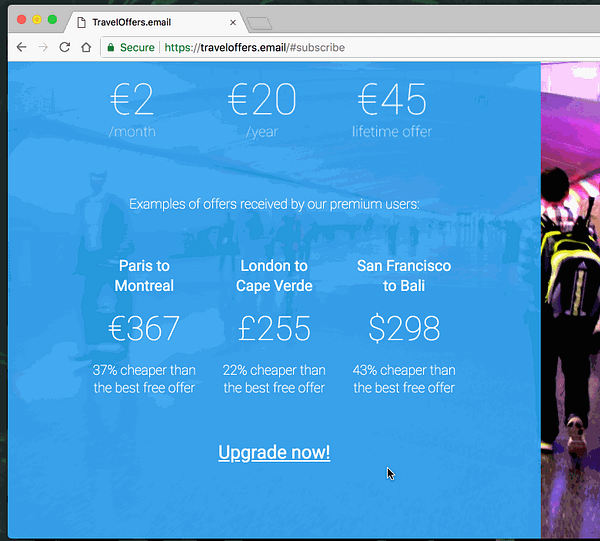
Task: Click the £255 price
Action: pyautogui.click(x=274, y=328)
